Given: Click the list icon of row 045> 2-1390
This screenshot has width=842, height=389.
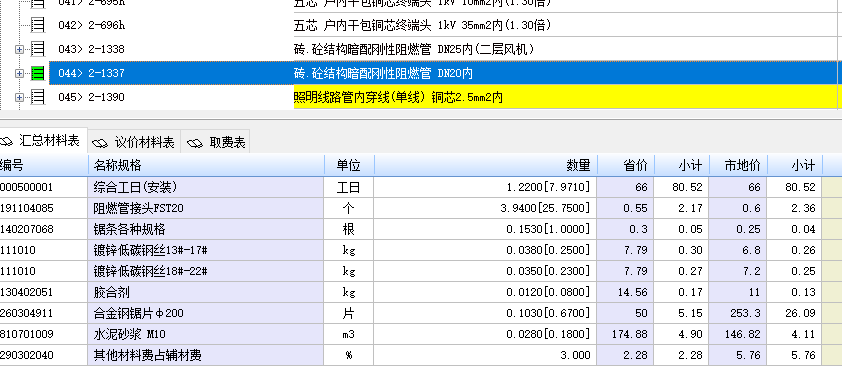Looking at the screenshot, I should (38, 97).
